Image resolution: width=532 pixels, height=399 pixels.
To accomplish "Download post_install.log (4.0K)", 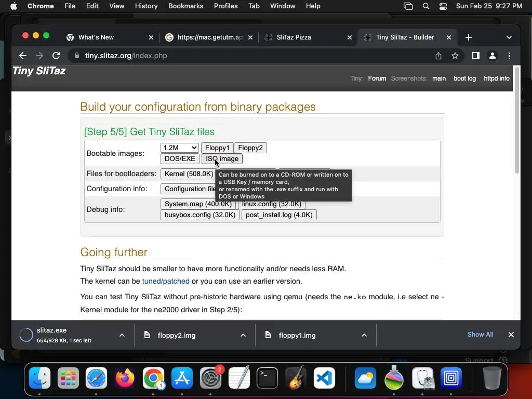I will [x=279, y=215].
